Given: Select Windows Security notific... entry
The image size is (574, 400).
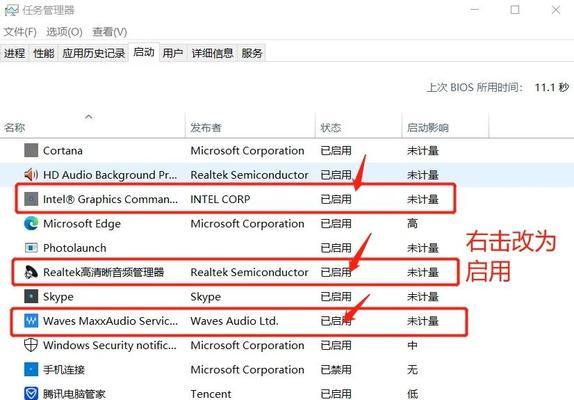Looking at the screenshot, I should [109, 345].
